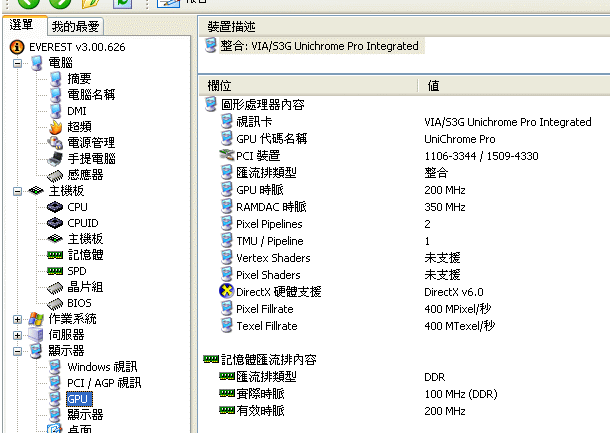Expand the 作業系統 branch
This screenshot has width=610, height=433.
coord(17,319)
